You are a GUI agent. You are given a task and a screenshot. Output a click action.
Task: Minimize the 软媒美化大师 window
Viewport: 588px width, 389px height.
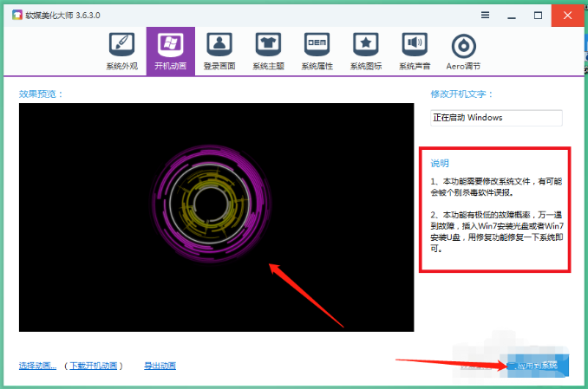tap(512, 16)
